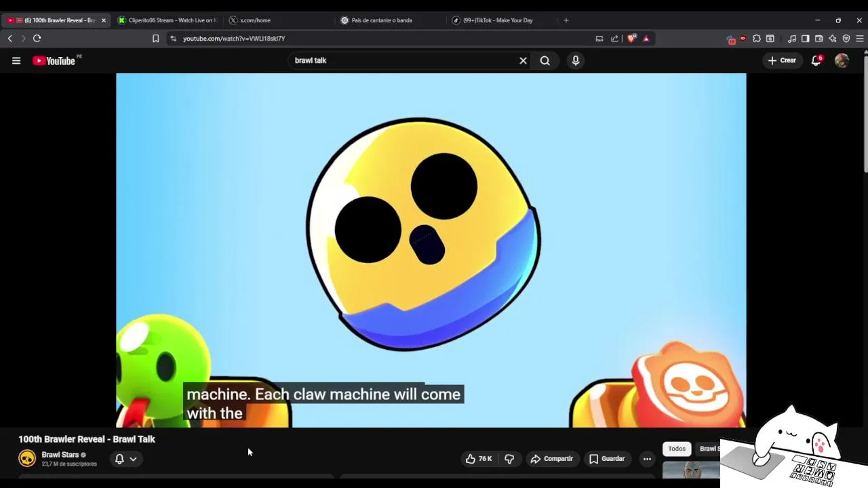Switch to x.com/home tab
Screen dimensions: 868x488
pos(278,20)
